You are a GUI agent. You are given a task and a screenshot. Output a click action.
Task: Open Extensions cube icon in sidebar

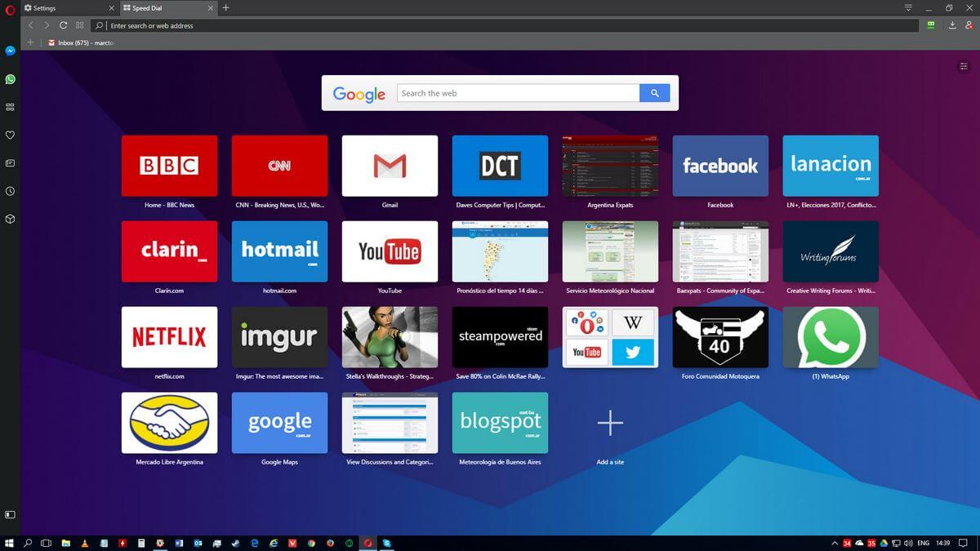point(10,219)
